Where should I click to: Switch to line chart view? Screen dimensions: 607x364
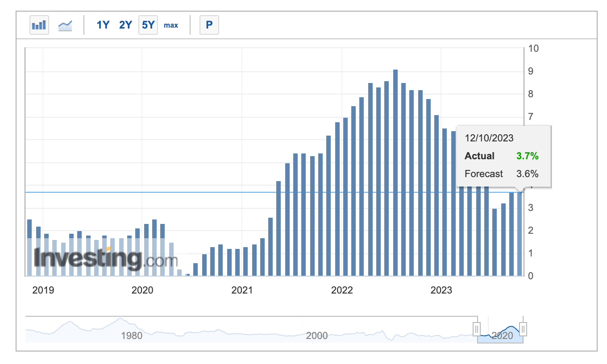point(65,25)
